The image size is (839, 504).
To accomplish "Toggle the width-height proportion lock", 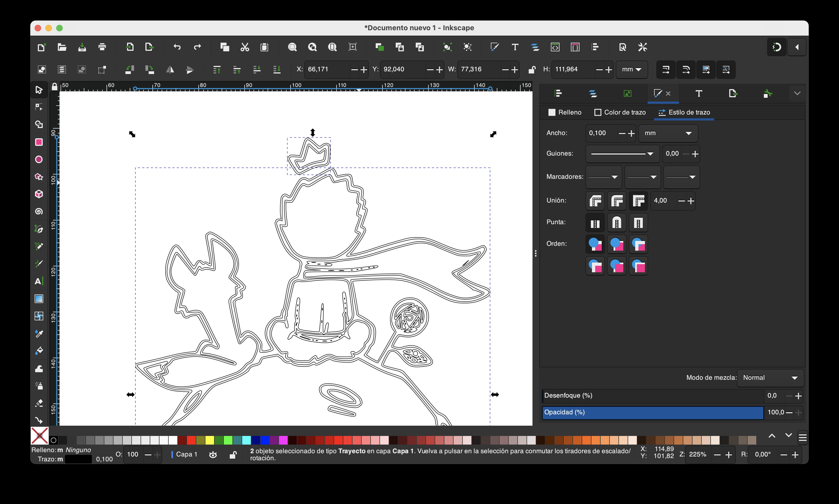I will pos(532,70).
